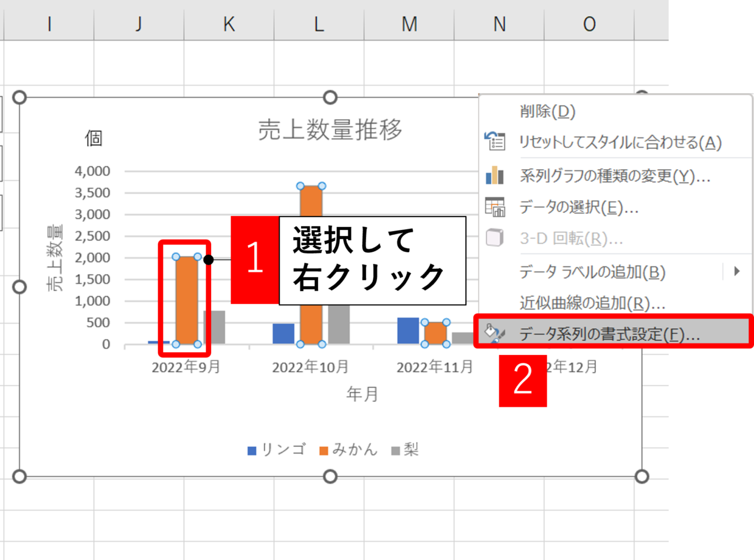This screenshot has height=560, width=754.
Task: Click the 2022年10月 axis label
Action: click(311, 367)
